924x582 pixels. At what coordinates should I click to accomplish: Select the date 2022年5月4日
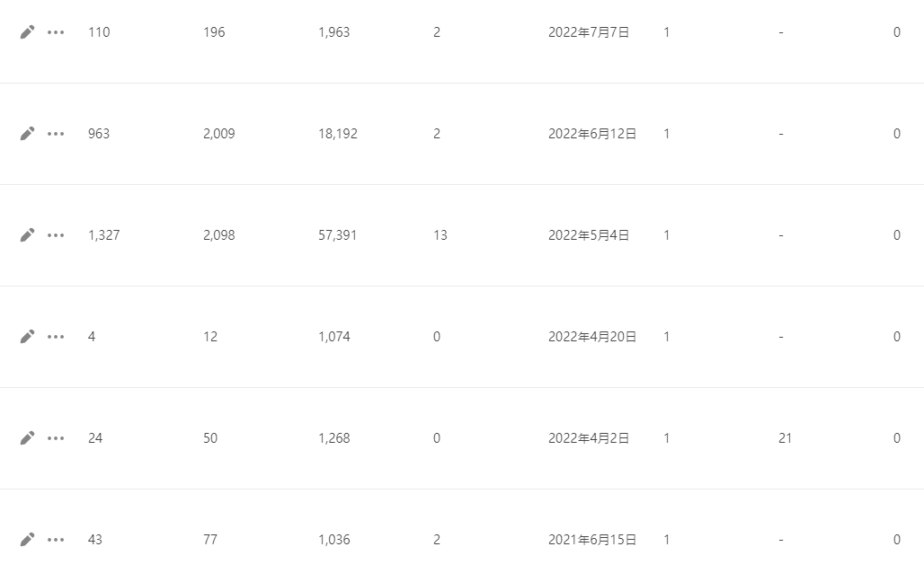pos(589,235)
